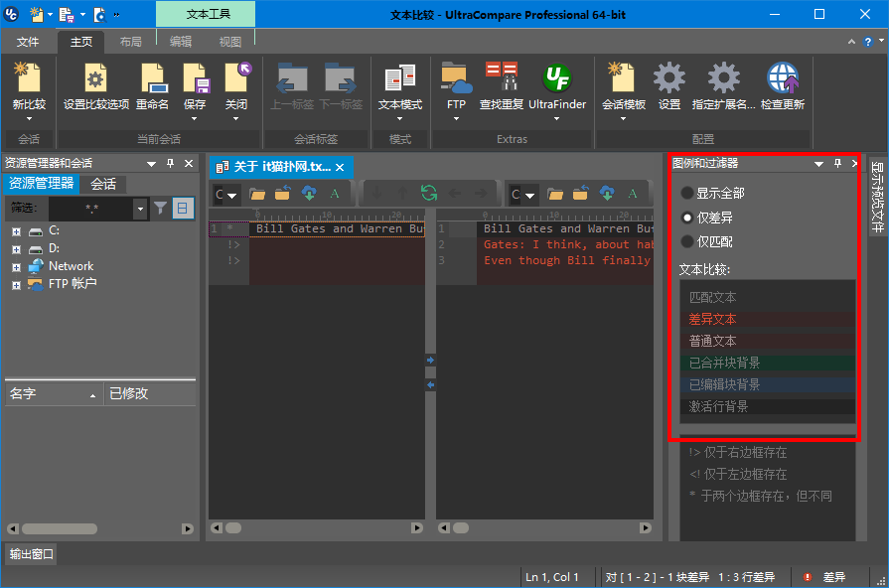The width and height of the screenshot is (889, 588).
Task: Select the 仅匹配 radio button
Action: (x=687, y=241)
